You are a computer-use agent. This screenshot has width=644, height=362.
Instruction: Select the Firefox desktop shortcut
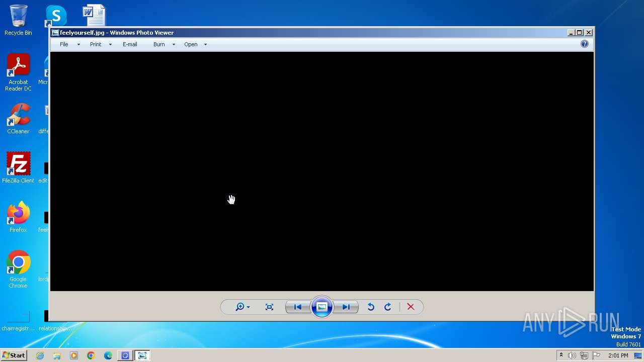coord(18,217)
